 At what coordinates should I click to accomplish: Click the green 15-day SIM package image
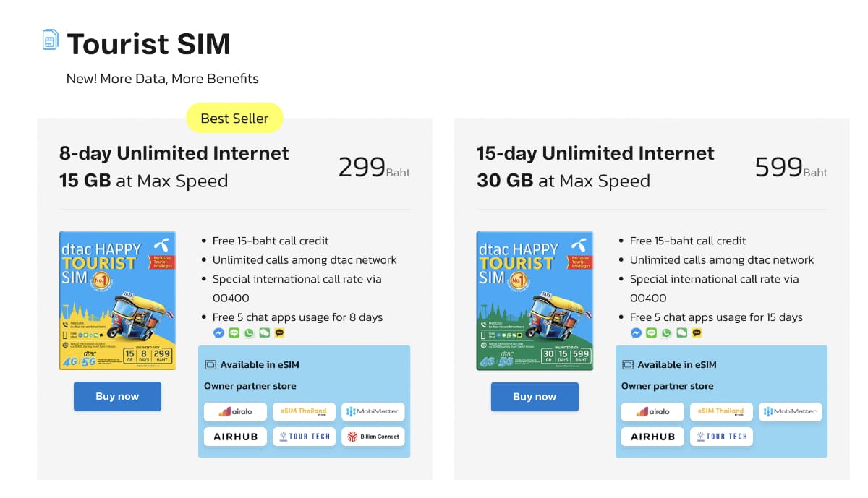535,301
